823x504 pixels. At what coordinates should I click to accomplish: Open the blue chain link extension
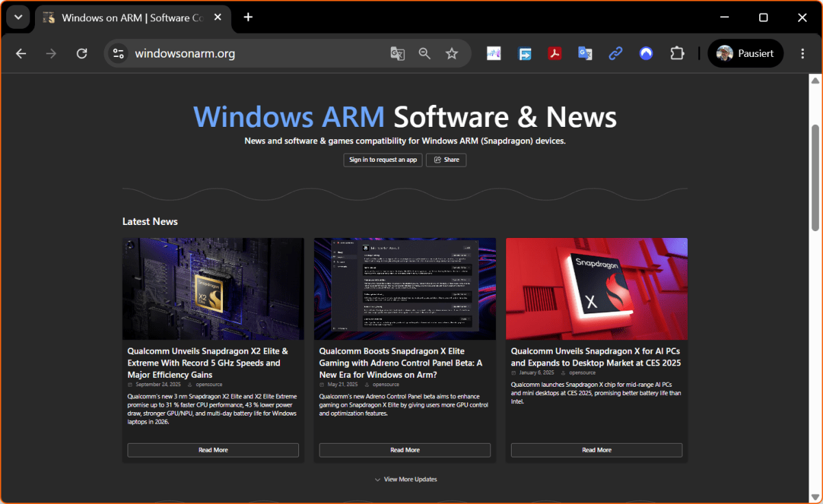tap(615, 53)
